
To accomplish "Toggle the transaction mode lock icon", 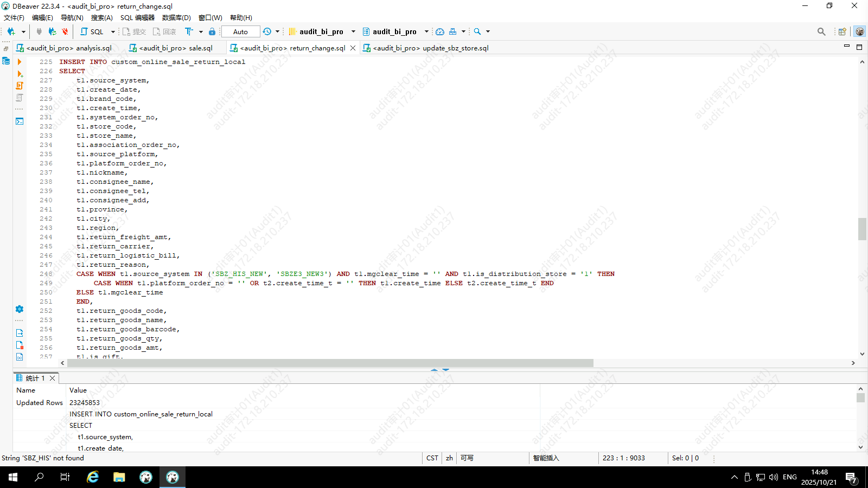I will (x=212, y=31).
